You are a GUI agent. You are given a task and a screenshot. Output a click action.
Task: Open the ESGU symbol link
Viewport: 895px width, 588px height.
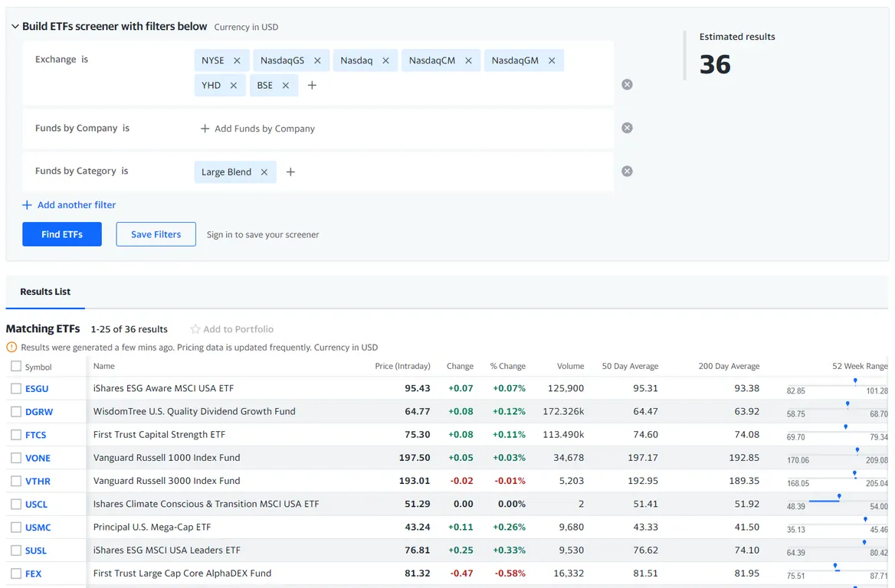click(x=37, y=389)
